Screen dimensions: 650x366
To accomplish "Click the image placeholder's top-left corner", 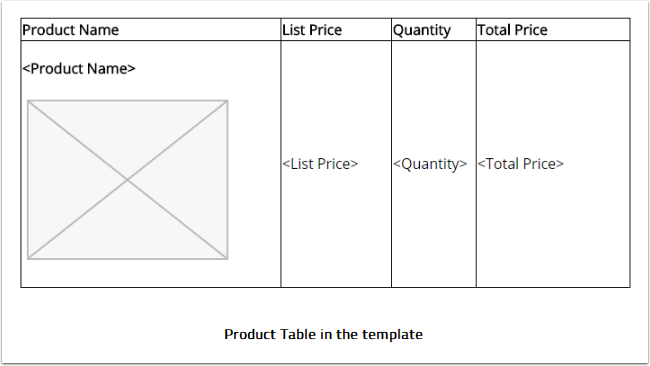I will [x=28, y=101].
